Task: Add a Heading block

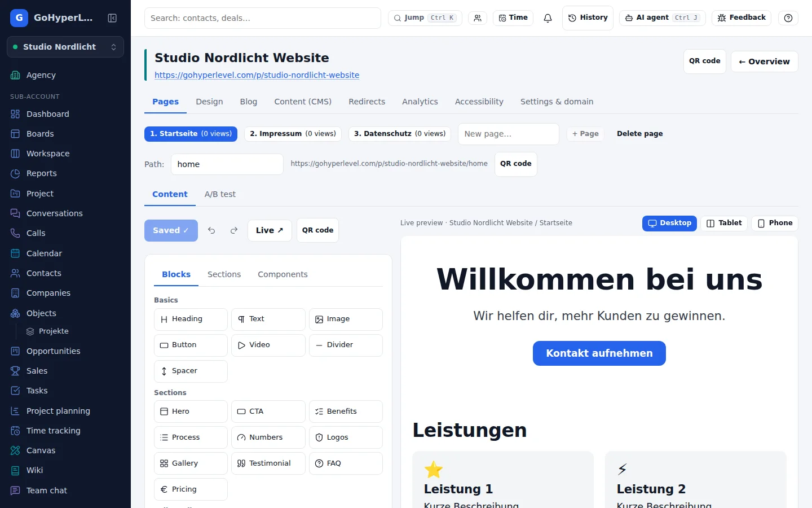Action: 191,319
